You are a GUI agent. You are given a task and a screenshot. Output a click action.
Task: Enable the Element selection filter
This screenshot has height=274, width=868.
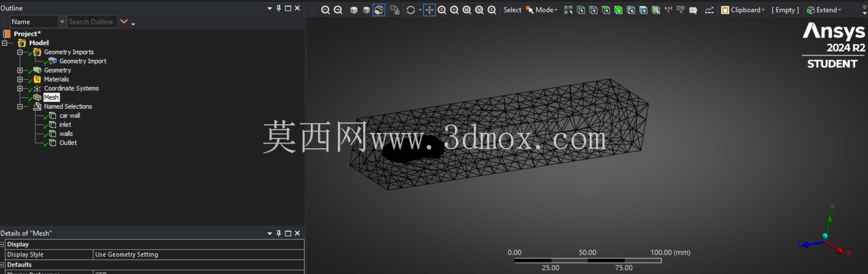(656, 10)
